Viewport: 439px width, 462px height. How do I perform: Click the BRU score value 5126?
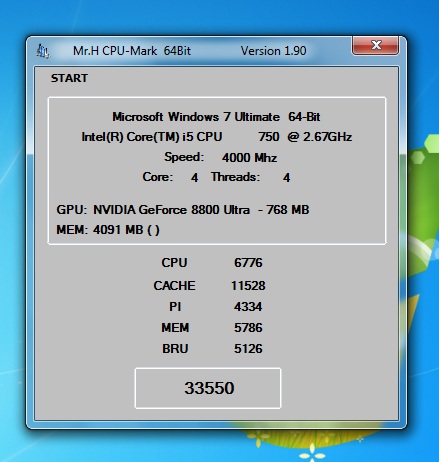[x=248, y=349]
